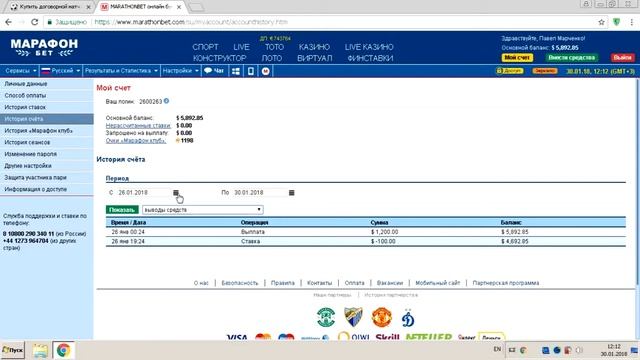640x360 pixels.
Task: Go back in browser history
Action: coord(9,22)
